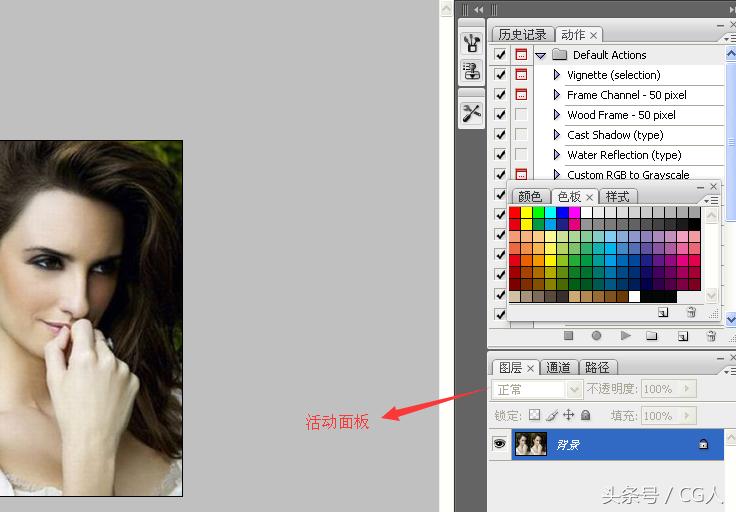The image size is (736, 512).
Task: Pick the magenta swatch in top row
Action: tap(574, 212)
